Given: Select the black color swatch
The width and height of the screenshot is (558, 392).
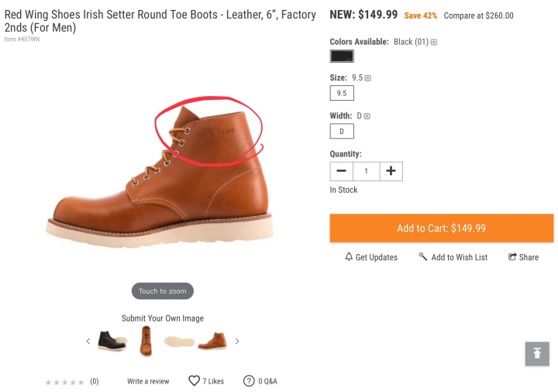Looking at the screenshot, I should tap(342, 57).
